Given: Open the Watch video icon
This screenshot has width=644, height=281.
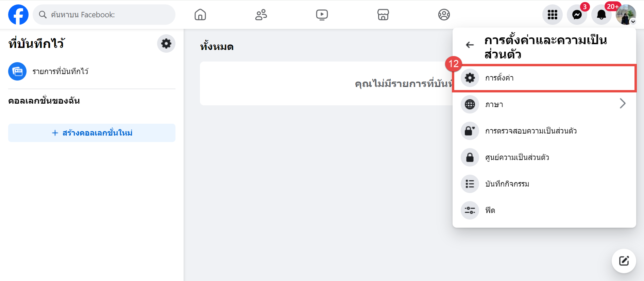Looking at the screenshot, I should [x=322, y=15].
